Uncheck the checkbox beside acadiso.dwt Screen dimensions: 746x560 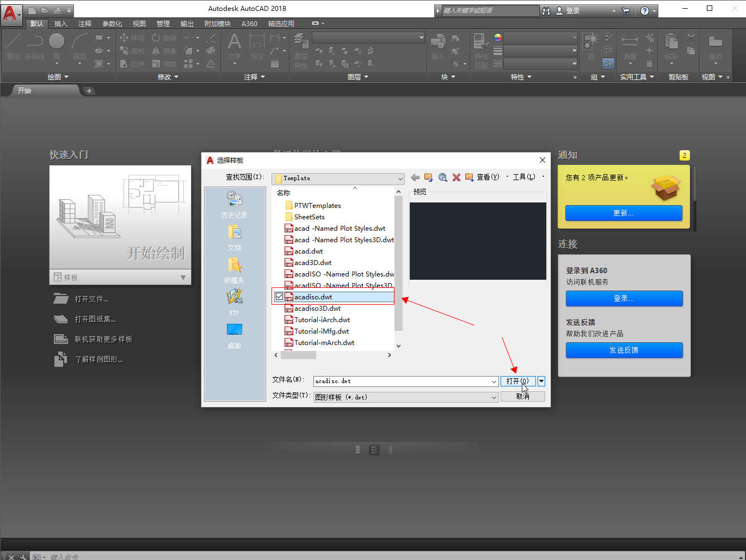[x=279, y=297]
